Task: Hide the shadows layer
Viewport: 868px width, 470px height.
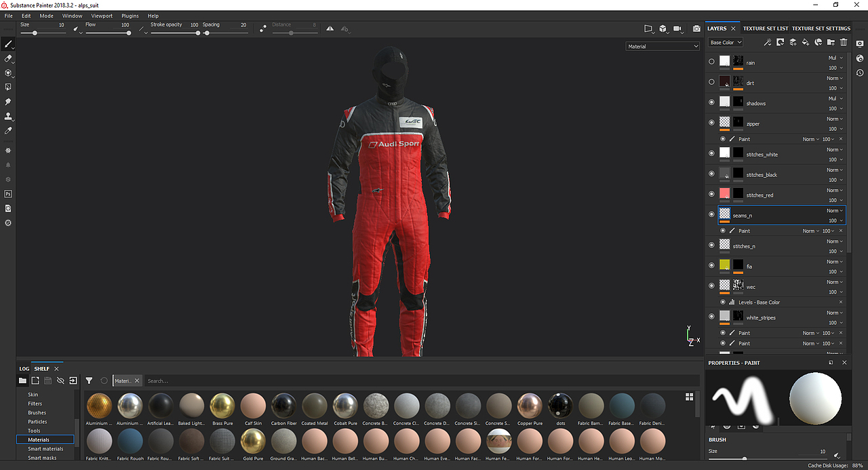Action: (711, 102)
